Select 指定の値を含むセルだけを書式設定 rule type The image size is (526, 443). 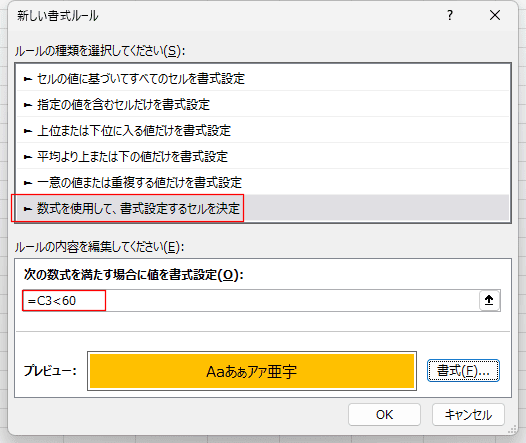point(263,105)
